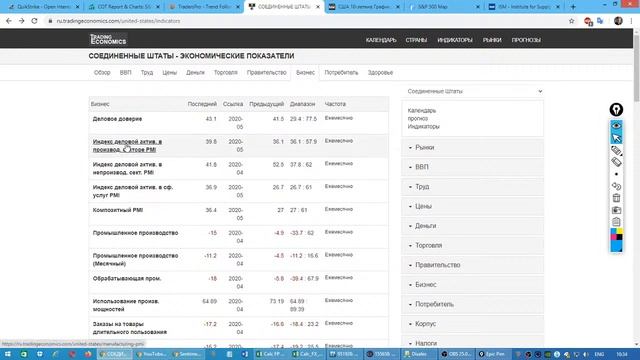This screenshot has height=360, width=640.
Task: Pick yellow in Epic Pen palette
Action: click(x=620, y=231)
